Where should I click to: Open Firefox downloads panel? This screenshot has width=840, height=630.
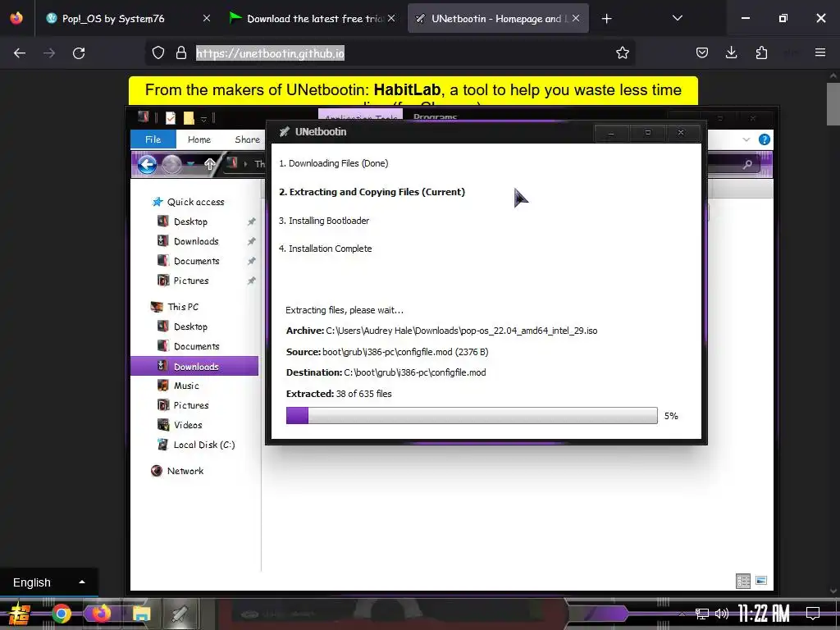coord(731,52)
